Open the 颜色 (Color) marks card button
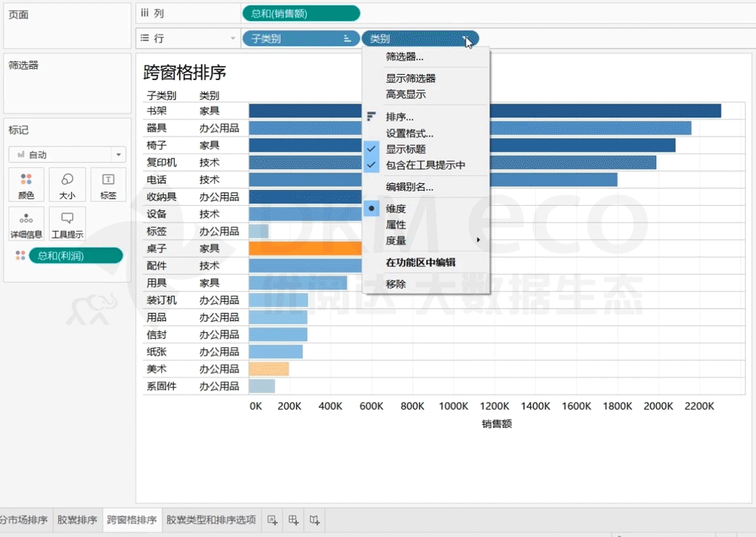 point(26,185)
